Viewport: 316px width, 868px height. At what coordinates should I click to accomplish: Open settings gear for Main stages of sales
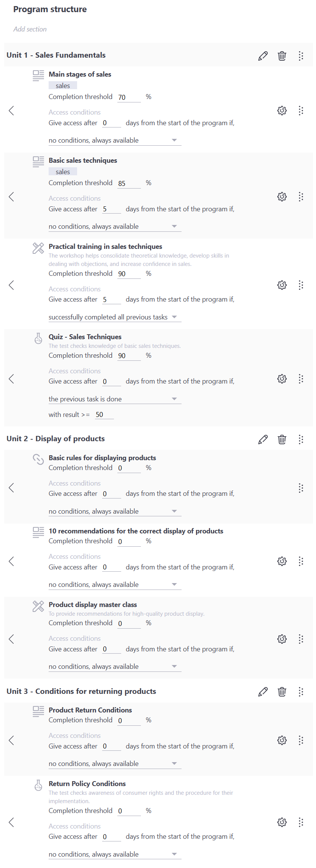pyautogui.click(x=282, y=111)
